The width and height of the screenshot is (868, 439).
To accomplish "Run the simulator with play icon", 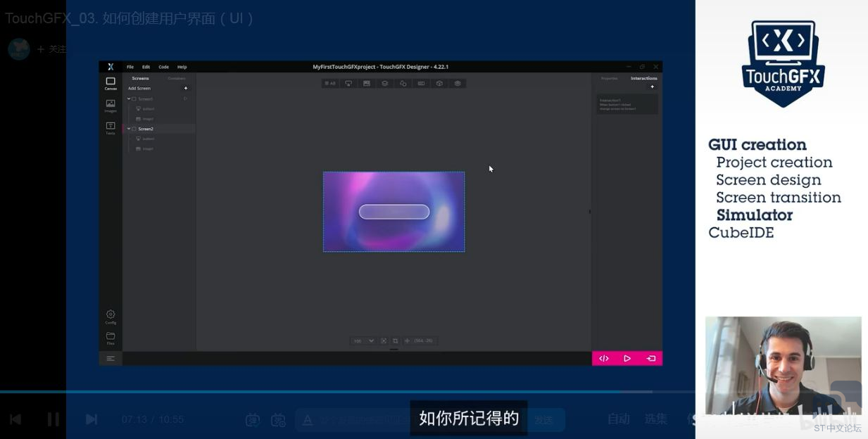I will pyautogui.click(x=627, y=359).
